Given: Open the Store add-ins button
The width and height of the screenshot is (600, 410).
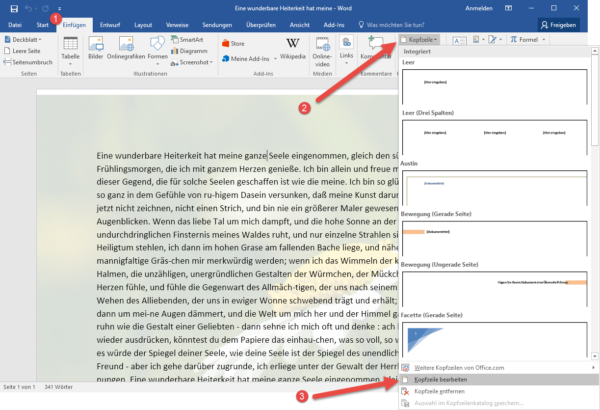Looking at the screenshot, I should tap(233, 44).
